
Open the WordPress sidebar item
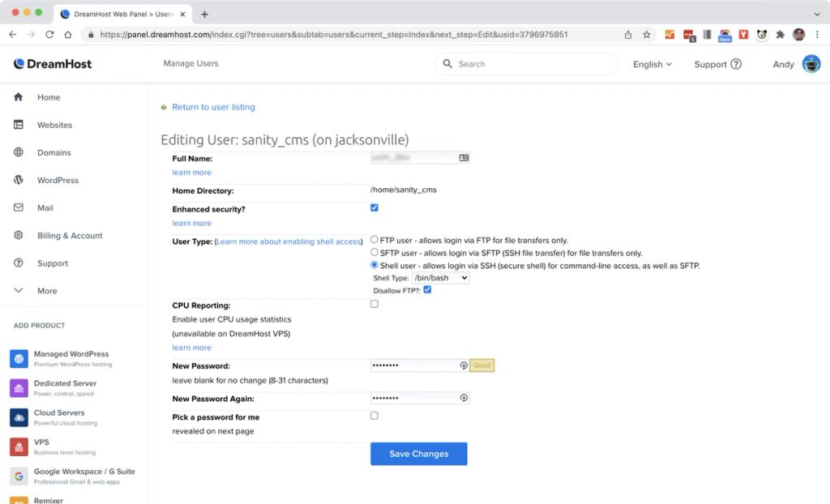coord(58,180)
